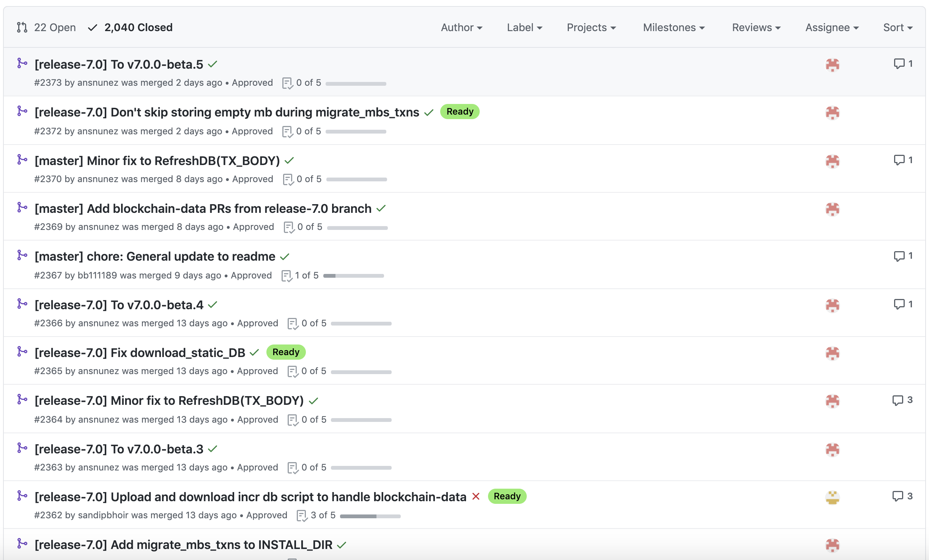The height and width of the screenshot is (560, 929).
Task: Expand the Label filter dropdown
Action: coord(524,28)
